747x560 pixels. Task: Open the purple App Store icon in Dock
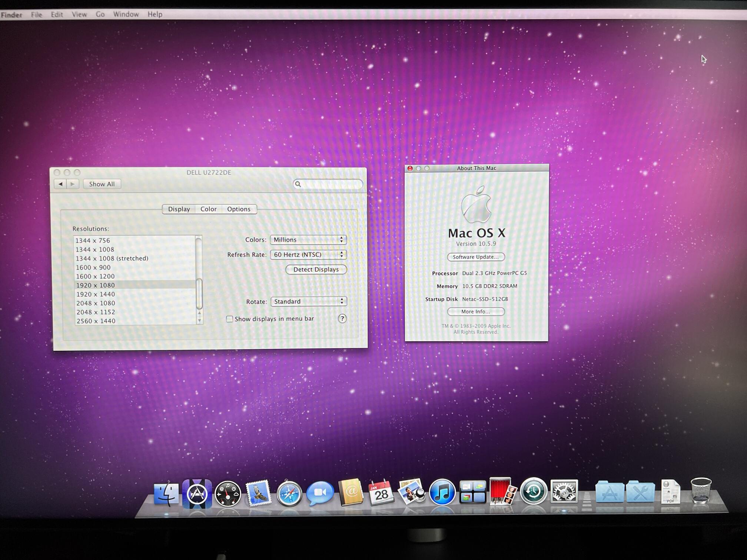(197, 493)
